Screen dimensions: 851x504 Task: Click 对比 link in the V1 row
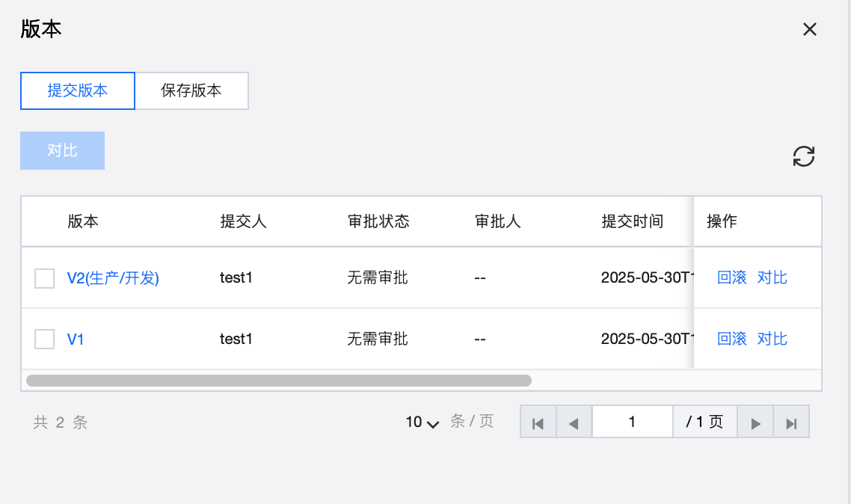772,339
